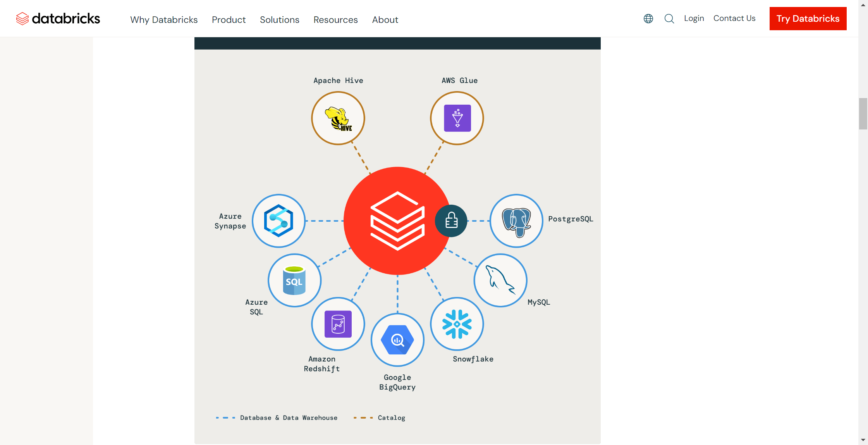868x445 pixels.
Task: Click the Databricks logo in the header
Action: tap(58, 19)
